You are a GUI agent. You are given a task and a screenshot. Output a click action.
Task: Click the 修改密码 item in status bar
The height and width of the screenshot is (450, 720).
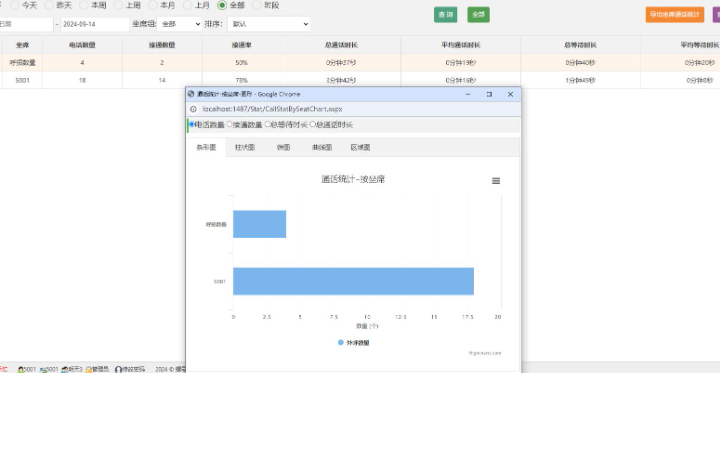(x=130, y=369)
